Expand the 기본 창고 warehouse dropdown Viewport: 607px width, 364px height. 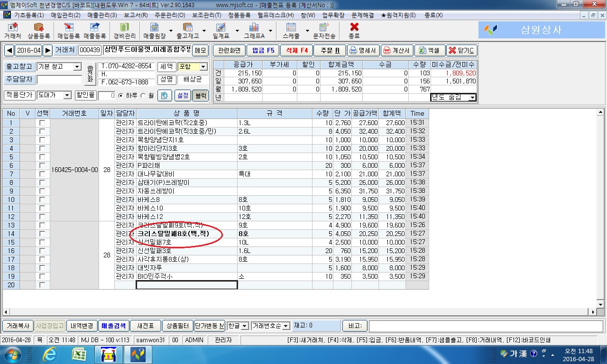tap(77, 67)
